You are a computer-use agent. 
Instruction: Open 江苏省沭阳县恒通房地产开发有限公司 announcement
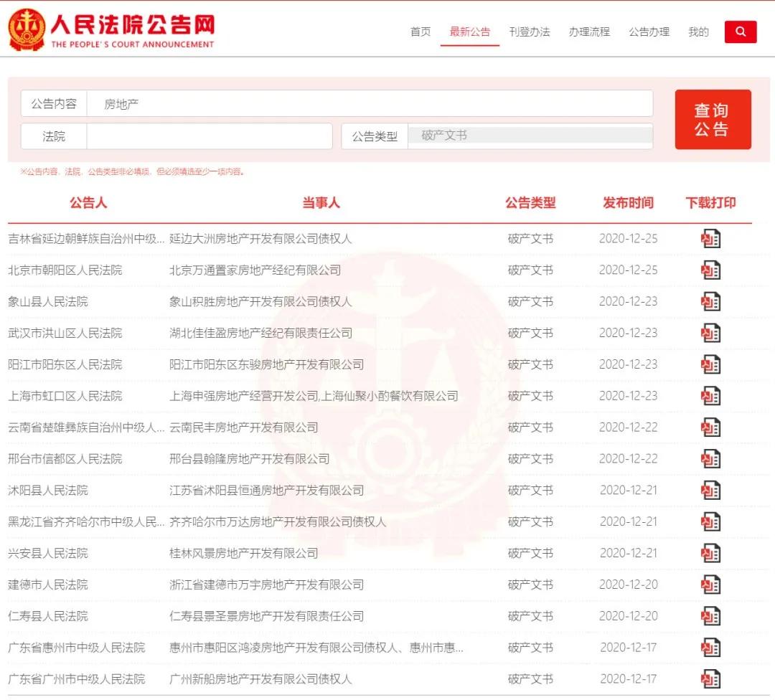[x=266, y=491]
